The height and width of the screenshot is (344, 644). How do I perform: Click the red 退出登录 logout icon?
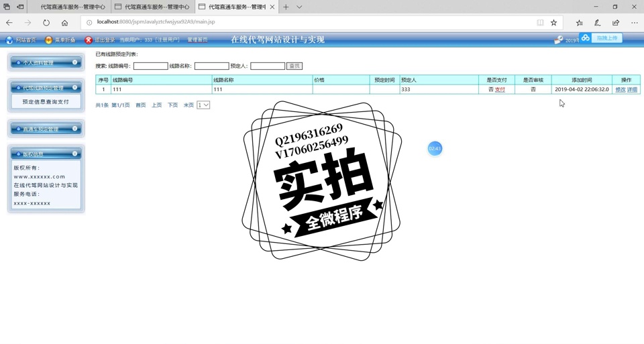click(x=89, y=40)
